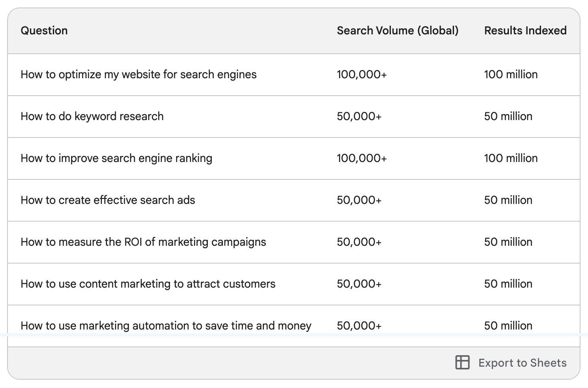Click search volume for ROI of marketing campaigns

[x=359, y=242]
